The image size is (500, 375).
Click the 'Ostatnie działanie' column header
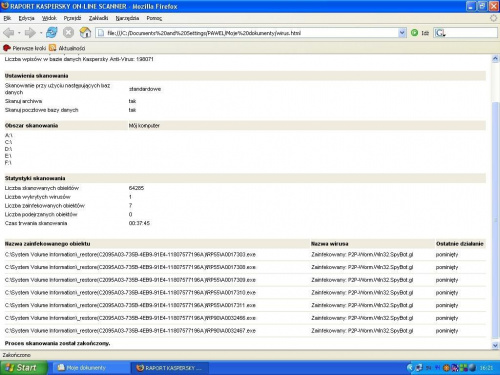(x=460, y=244)
